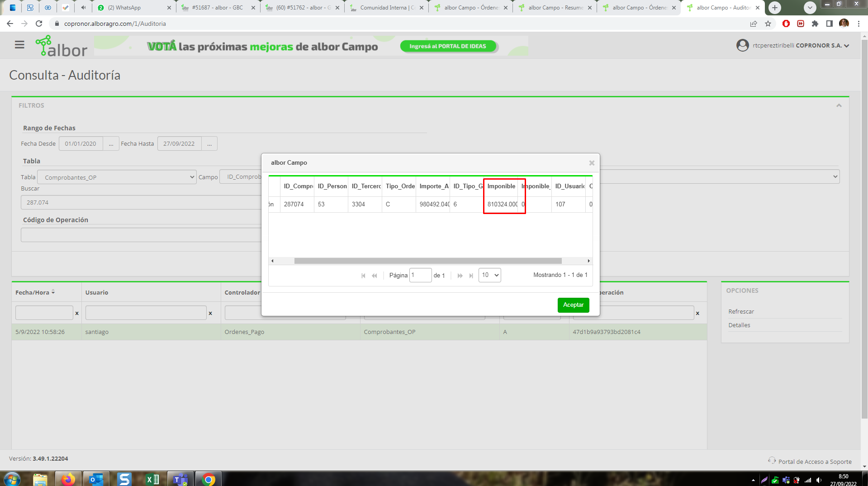The image size is (868, 486).
Task: Click the browser address bar URL
Action: point(115,24)
